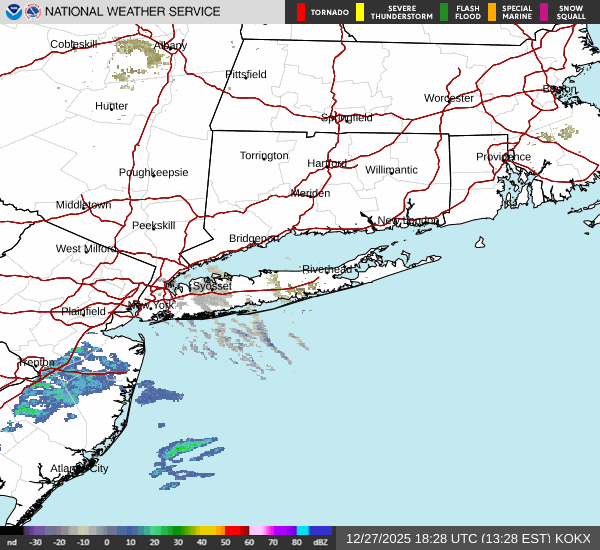Viewport: 600px width, 550px height.
Task: Click the National Weather Service emblem
Action: point(33,12)
